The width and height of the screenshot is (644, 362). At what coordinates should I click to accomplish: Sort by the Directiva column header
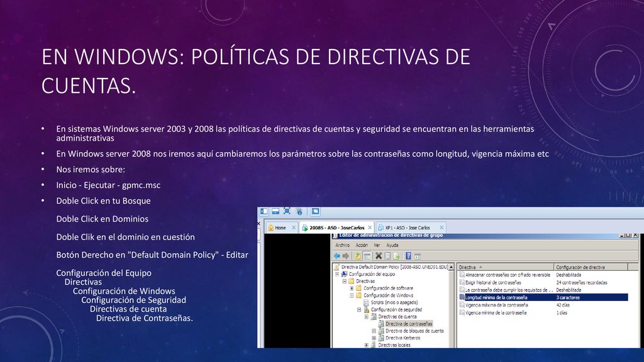tap(506, 267)
